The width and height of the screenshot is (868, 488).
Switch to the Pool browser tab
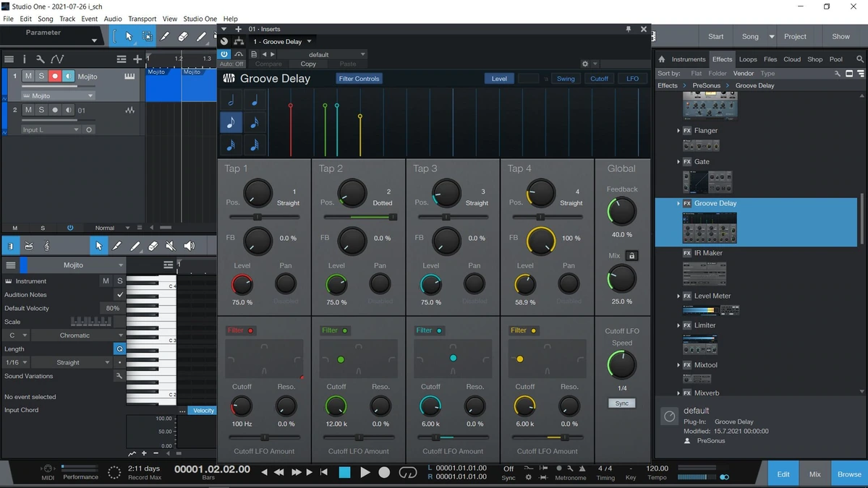point(836,59)
